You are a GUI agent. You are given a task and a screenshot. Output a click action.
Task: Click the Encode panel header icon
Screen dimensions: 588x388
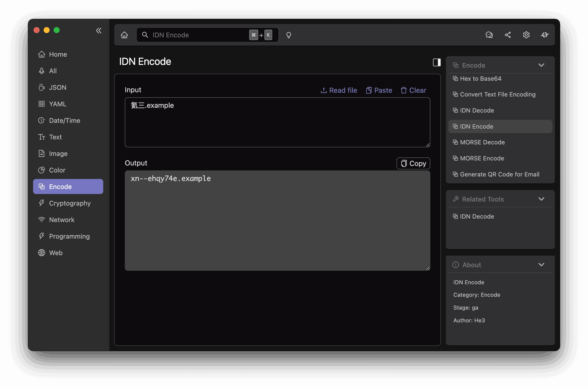[x=456, y=65]
